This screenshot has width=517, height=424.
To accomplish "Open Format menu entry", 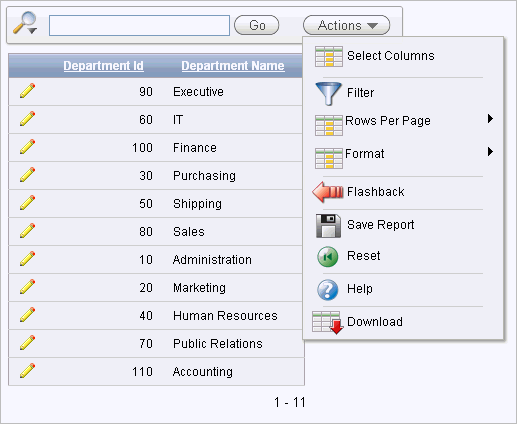I will click(x=365, y=154).
